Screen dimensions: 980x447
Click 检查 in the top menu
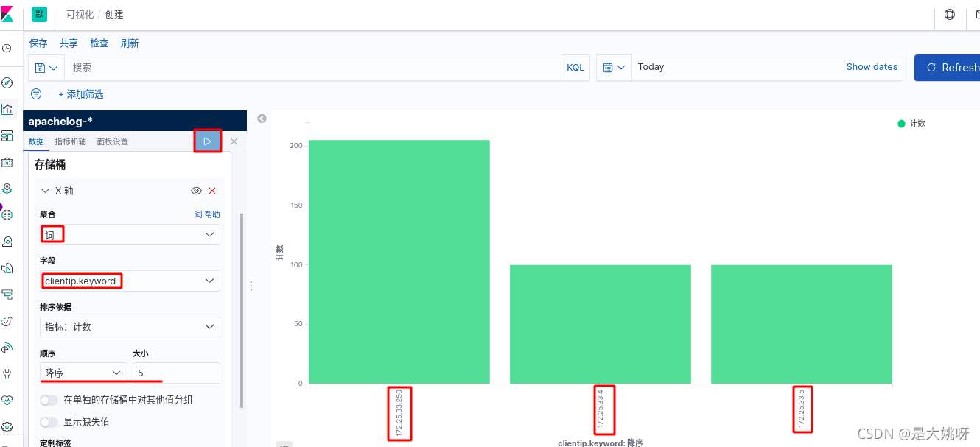[99, 43]
